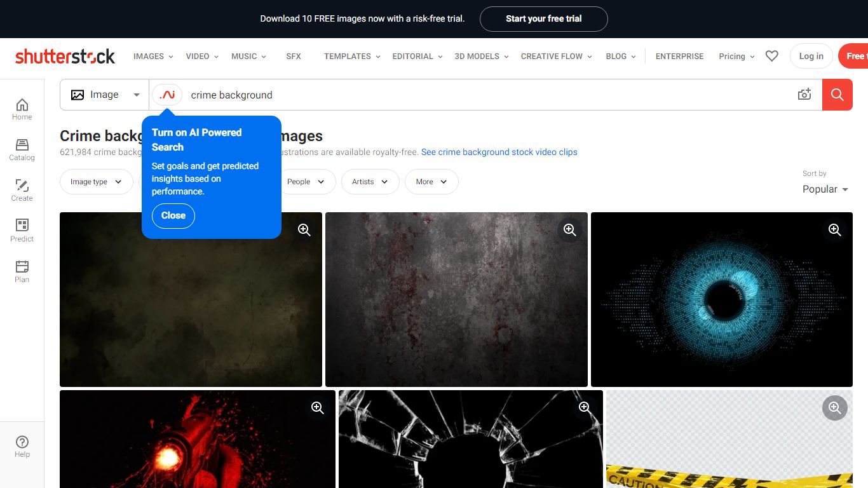This screenshot has width=868, height=488.
Task: Open the red gun blood splatter thumbnail
Action: 198,439
